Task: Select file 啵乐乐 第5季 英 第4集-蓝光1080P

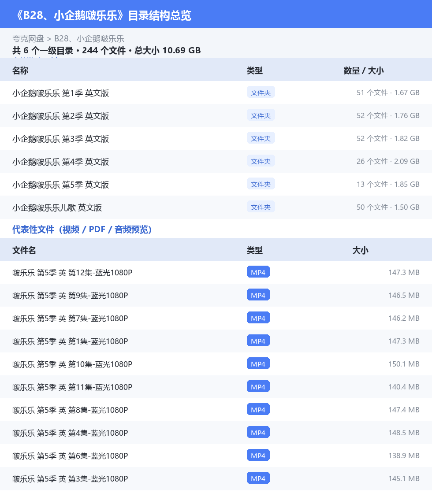Action: [70, 433]
